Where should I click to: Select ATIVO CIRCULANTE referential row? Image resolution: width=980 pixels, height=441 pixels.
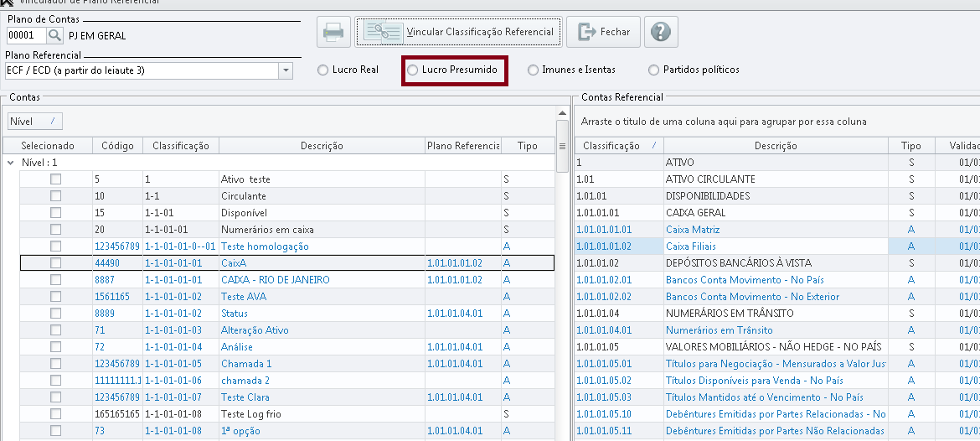[776, 179]
